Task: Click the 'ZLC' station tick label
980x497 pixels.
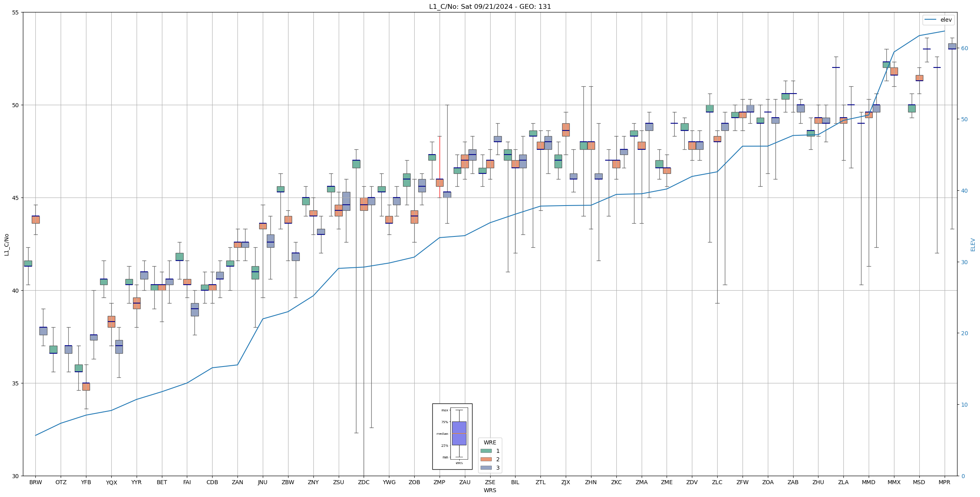Action: 717,482
